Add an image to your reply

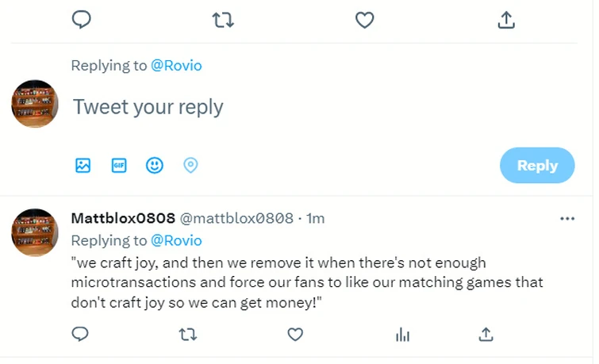click(x=83, y=165)
